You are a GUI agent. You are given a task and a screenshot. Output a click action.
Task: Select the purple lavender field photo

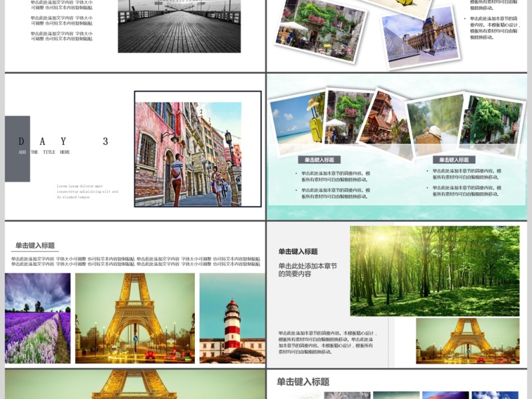(x=38, y=318)
